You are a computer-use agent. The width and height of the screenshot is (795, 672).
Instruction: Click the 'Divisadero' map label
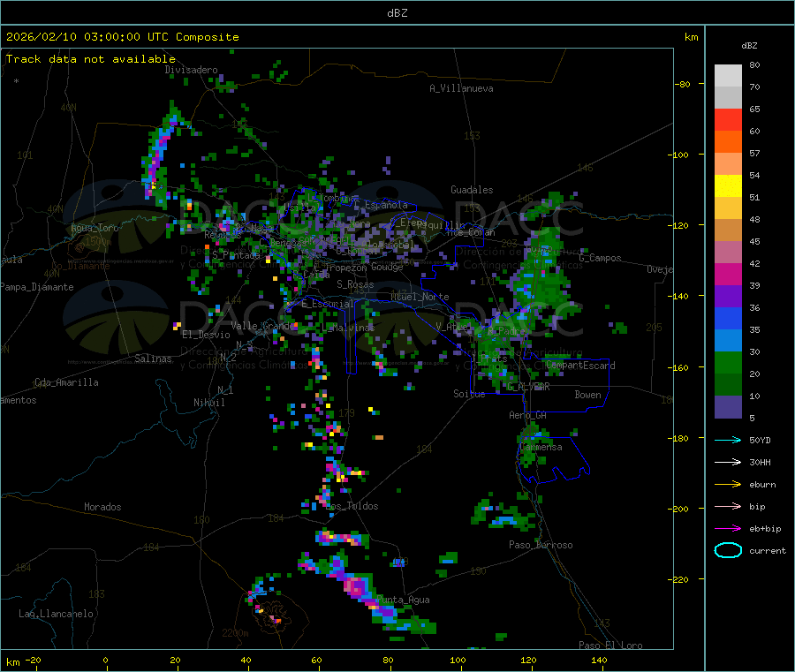[x=191, y=70]
